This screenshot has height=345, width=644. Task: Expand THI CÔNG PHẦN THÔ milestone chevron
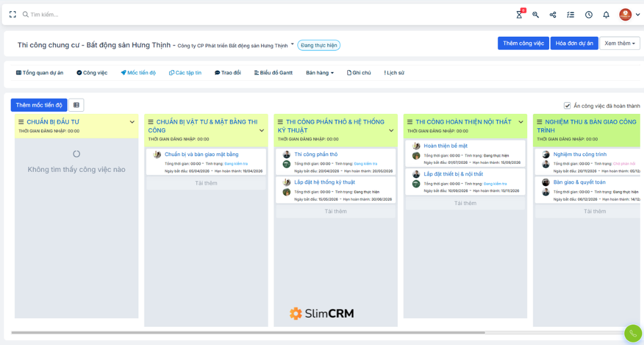[x=392, y=130]
